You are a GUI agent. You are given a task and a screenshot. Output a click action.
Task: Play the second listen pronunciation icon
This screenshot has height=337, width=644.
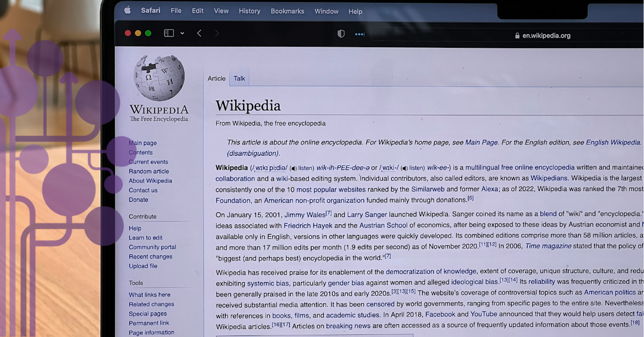coord(404,168)
